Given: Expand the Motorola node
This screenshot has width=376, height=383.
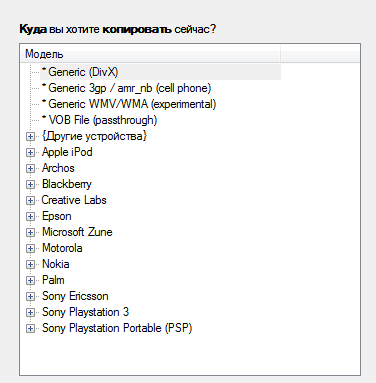Looking at the screenshot, I should coord(30,248).
